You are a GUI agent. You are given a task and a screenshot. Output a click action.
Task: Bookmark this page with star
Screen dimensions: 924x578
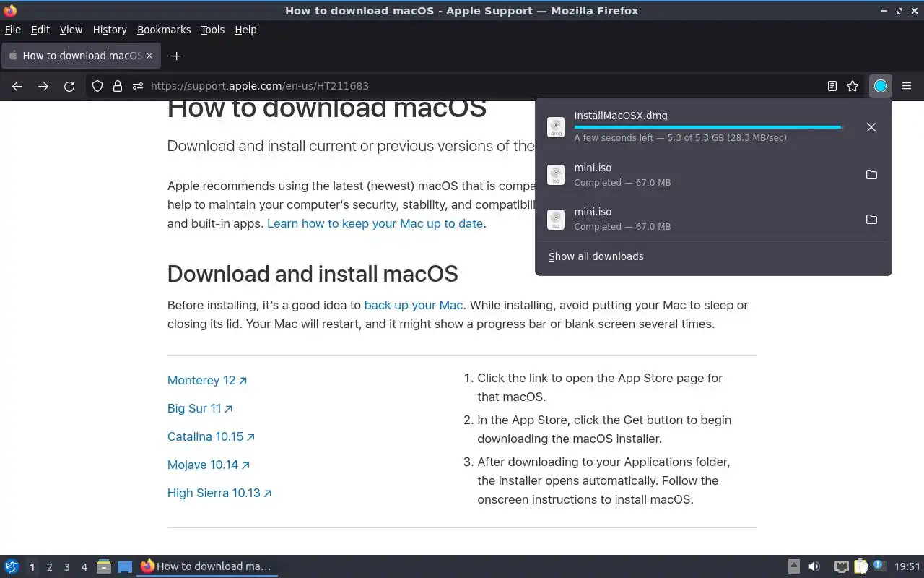(x=853, y=86)
